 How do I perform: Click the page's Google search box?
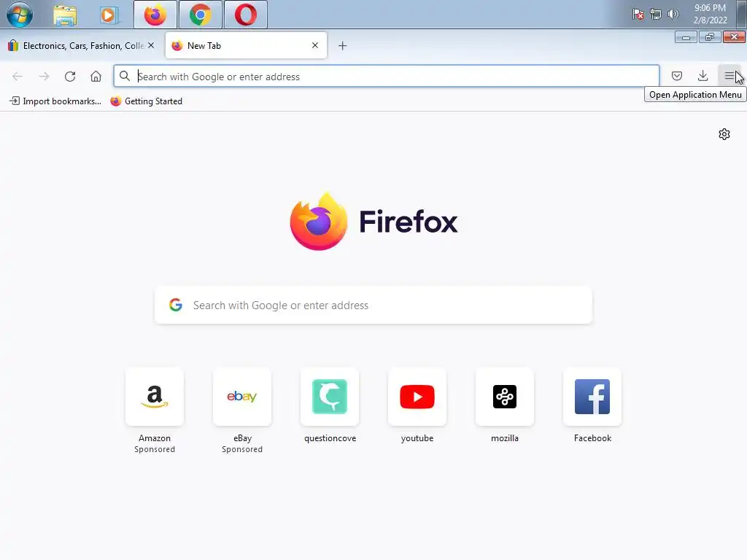pos(373,306)
